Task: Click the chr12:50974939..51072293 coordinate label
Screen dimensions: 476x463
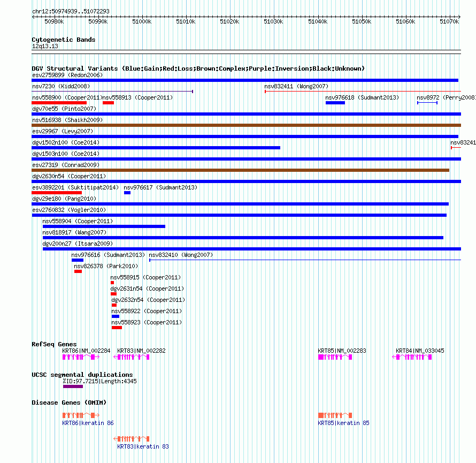Action: tap(71, 12)
